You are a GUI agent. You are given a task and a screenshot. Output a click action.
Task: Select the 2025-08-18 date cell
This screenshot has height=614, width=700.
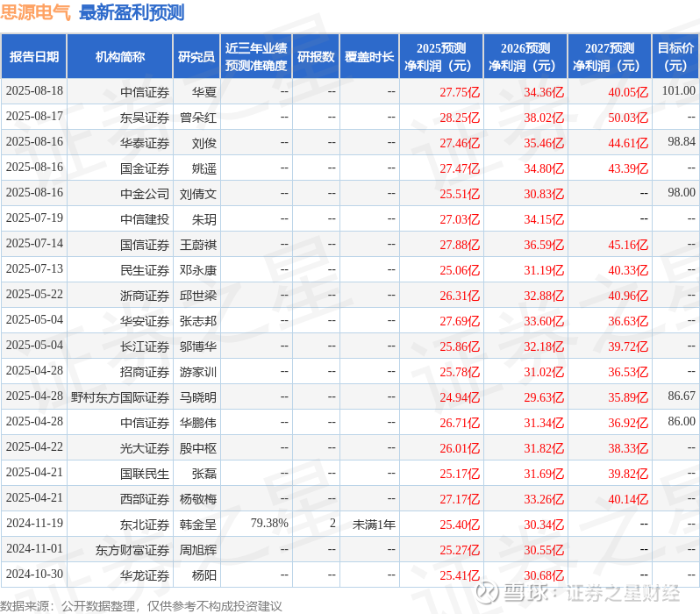click(x=34, y=91)
